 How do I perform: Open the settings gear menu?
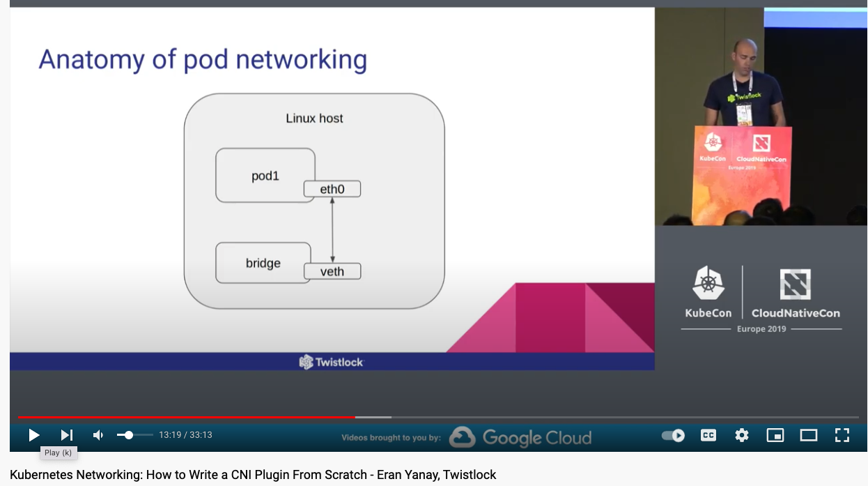(x=741, y=435)
